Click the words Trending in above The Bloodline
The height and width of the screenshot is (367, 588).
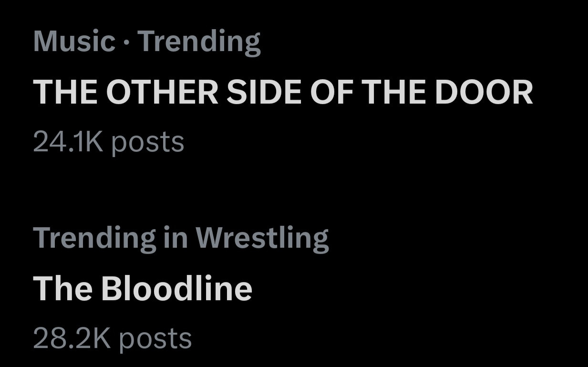111,238
